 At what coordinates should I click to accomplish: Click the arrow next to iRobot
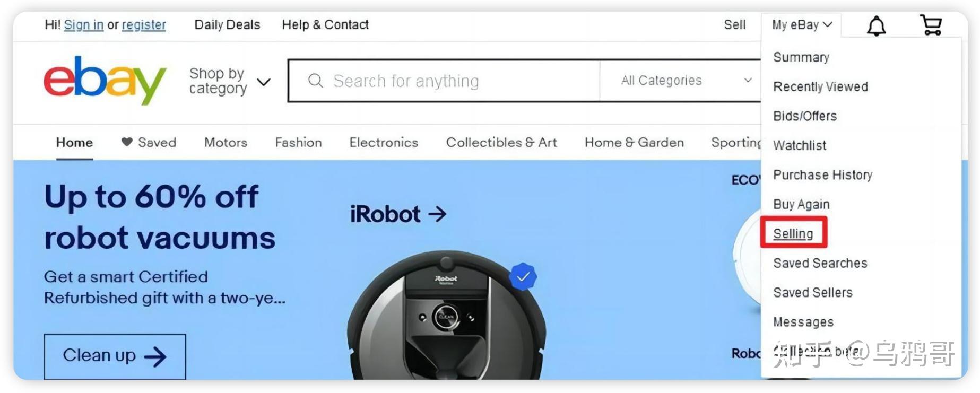pos(437,214)
